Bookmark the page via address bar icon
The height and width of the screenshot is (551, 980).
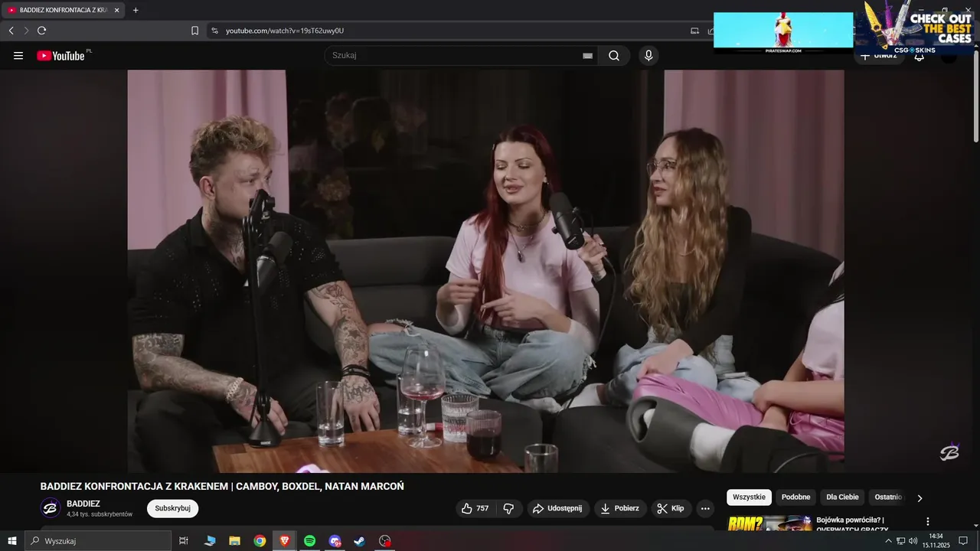194,31
